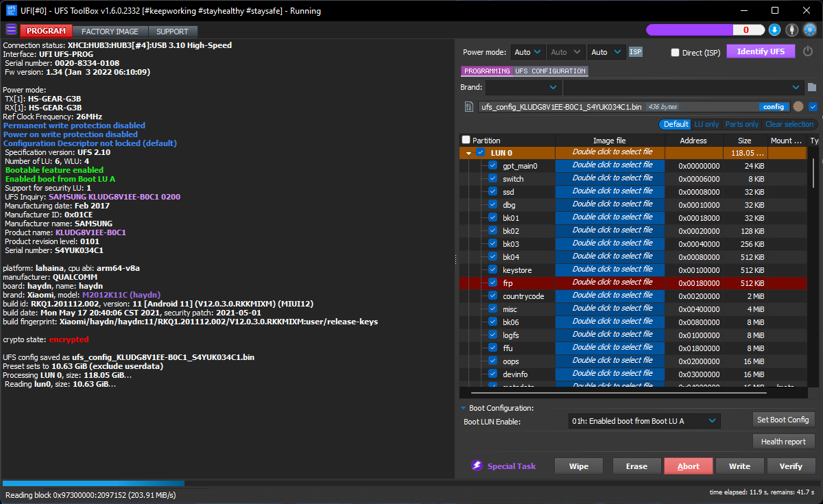Collapse the Boot Configuration section
Screen dimensions: 823x504
pyautogui.click(x=464, y=408)
